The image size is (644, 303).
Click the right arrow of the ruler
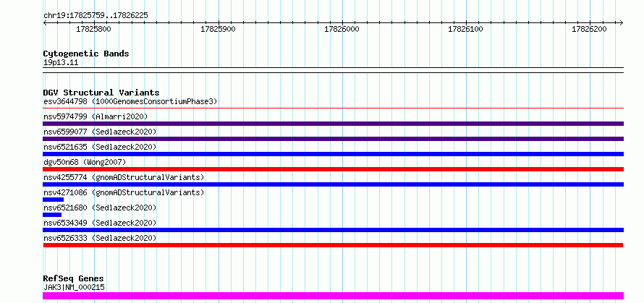[x=622, y=23]
